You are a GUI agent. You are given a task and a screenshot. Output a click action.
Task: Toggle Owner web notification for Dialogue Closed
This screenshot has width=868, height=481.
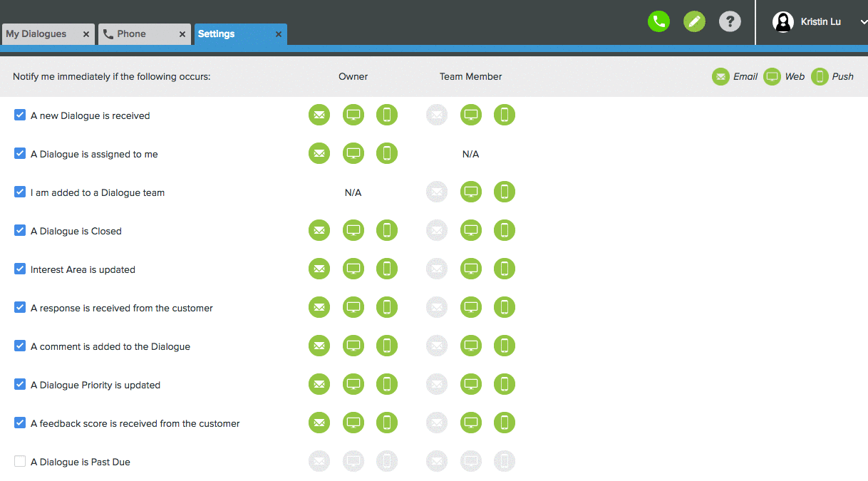pos(353,230)
